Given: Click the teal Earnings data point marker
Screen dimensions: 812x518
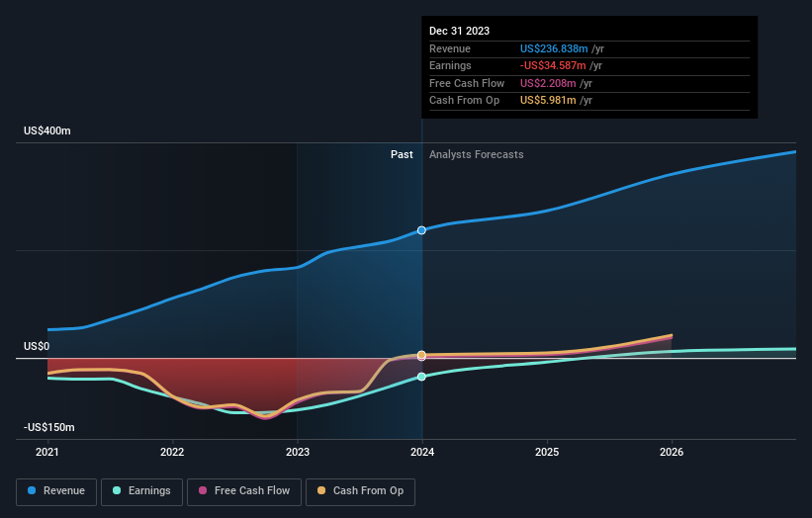Looking at the screenshot, I should (421, 377).
